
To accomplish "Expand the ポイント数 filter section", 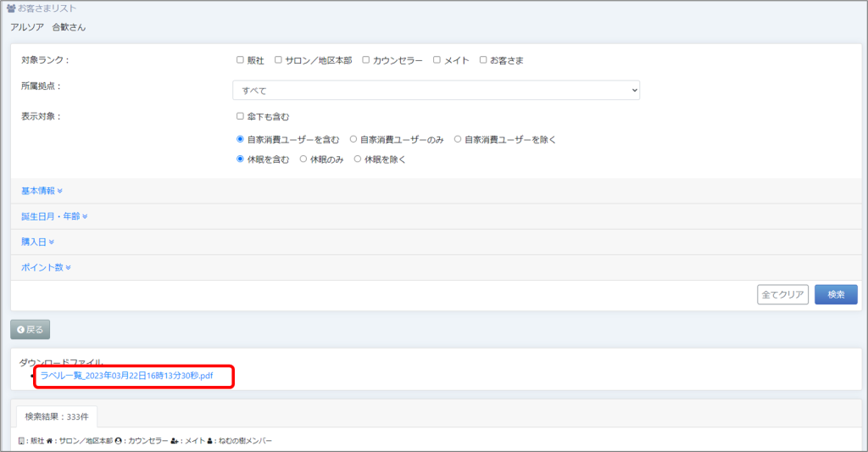I will point(46,267).
